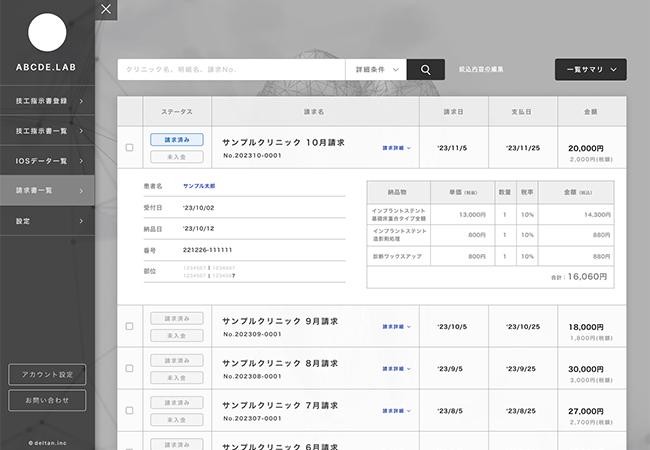
Task: Click the 30,000円 amount
Action: (586, 369)
